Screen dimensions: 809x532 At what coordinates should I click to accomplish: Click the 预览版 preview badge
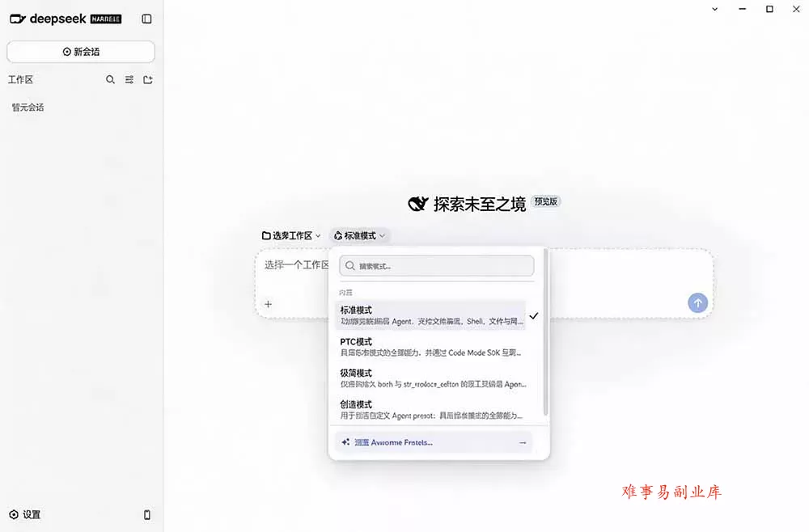[x=546, y=201]
